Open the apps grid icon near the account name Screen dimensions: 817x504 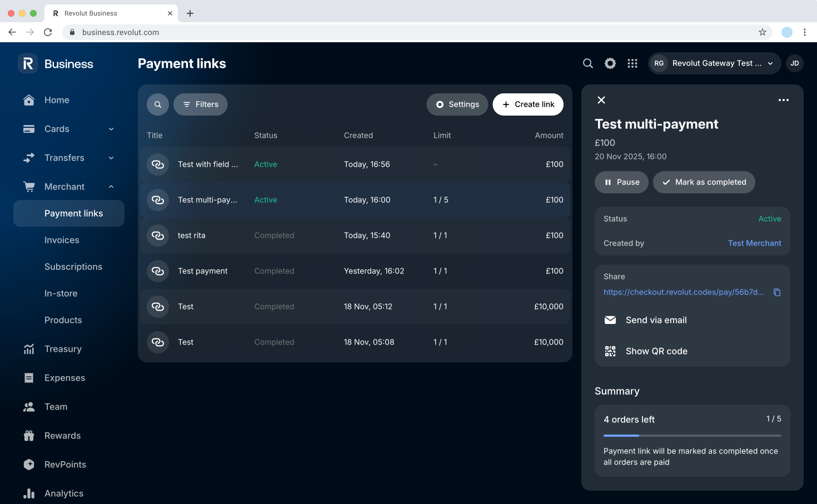pyautogui.click(x=632, y=63)
